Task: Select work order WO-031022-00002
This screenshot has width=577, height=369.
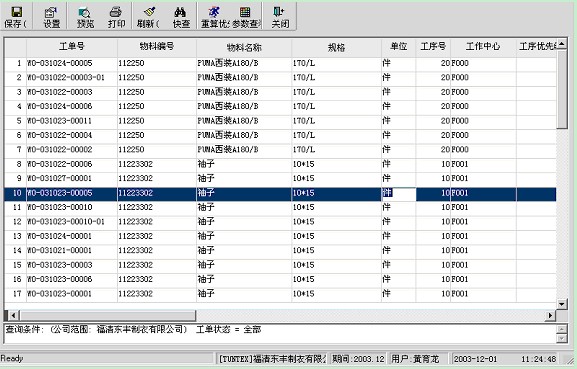Action: coord(60,150)
